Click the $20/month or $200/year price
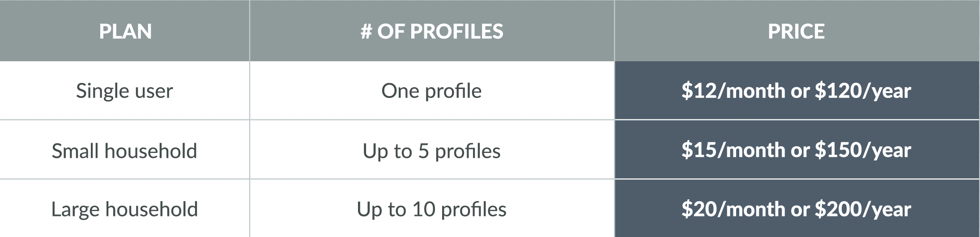This screenshot has height=237, width=980. tap(797, 209)
